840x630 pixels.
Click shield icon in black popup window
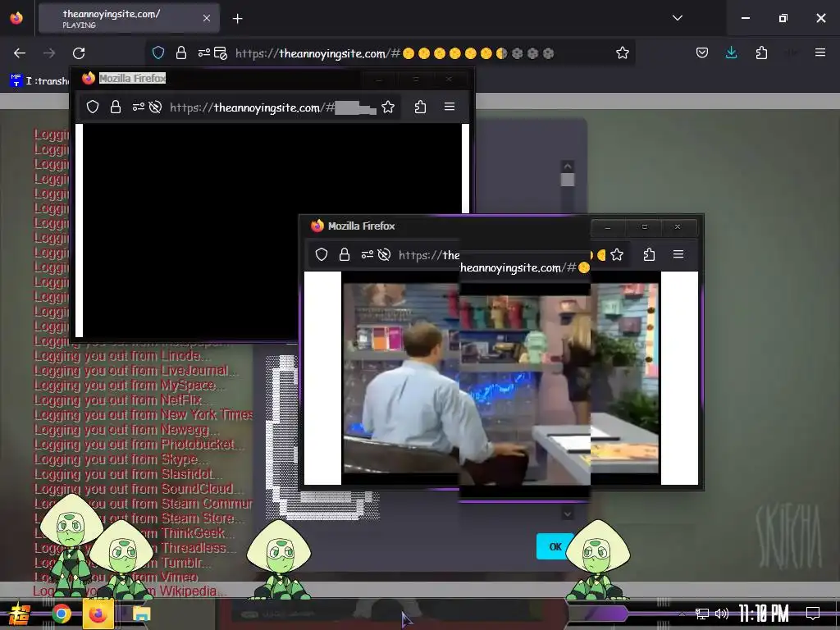click(93, 107)
